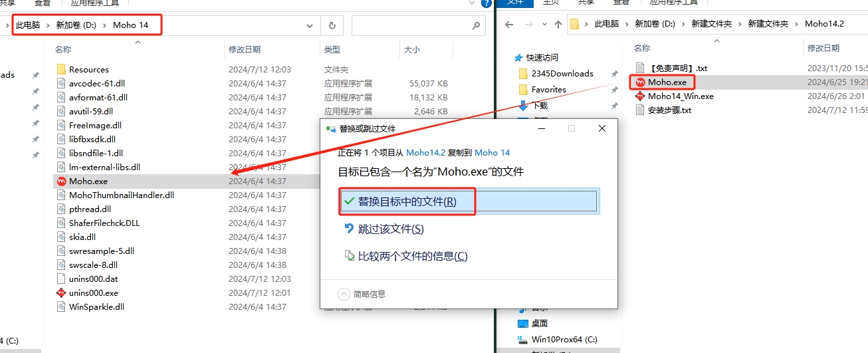Select Moho.exe icon in Moho 14 folder
Viewport: 868px width, 353px height.
tap(61, 181)
